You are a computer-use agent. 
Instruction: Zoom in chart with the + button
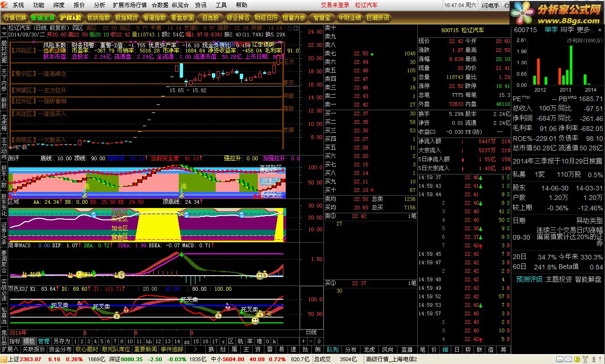[304, 341]
